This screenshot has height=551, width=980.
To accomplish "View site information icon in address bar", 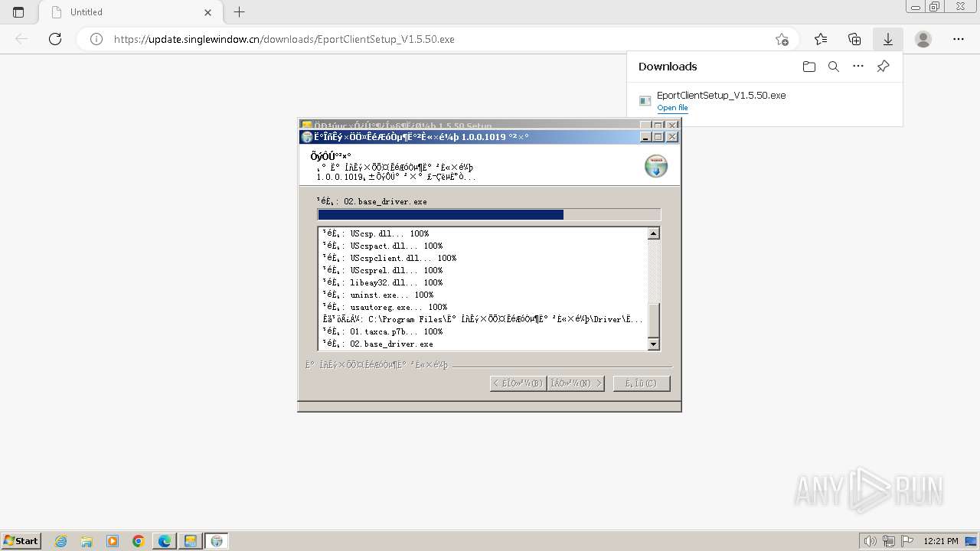I will click(x=96, y=39).
